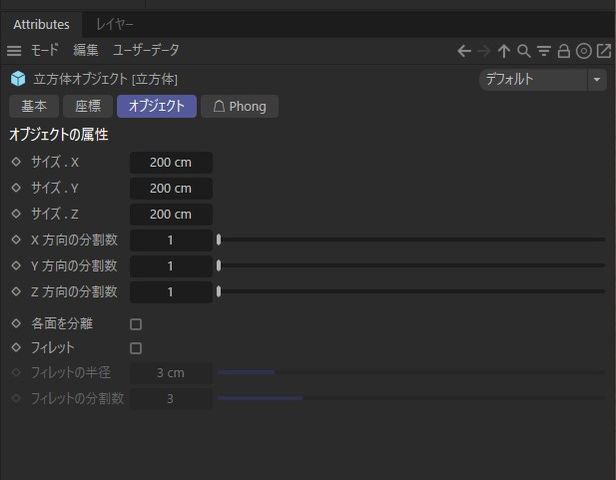Switch to the Attributes tab

[41, 24]
